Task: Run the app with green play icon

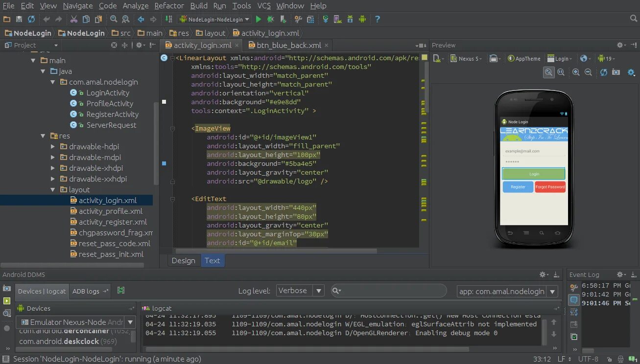Action: click(258, 19)
